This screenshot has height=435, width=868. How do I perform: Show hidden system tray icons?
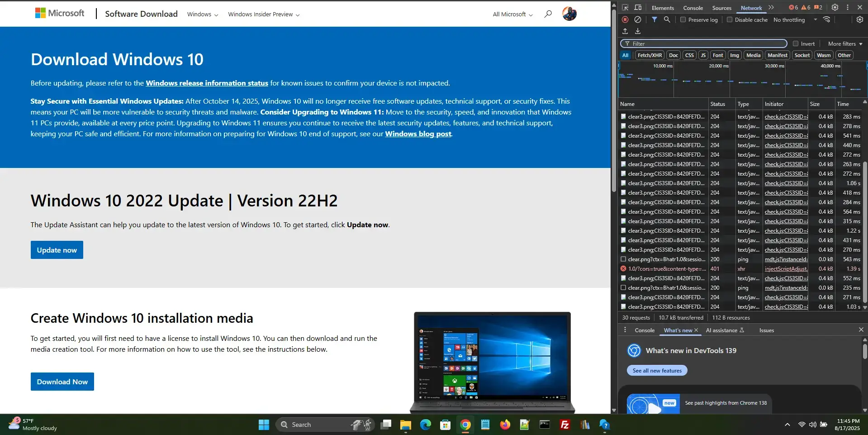click(787, 425)
